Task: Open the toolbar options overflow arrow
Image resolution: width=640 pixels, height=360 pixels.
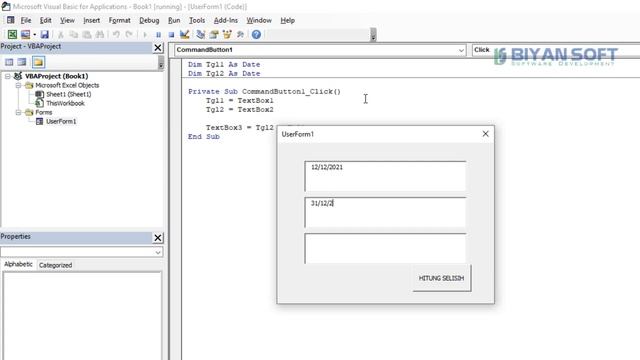Action: (x=373, y=35)
